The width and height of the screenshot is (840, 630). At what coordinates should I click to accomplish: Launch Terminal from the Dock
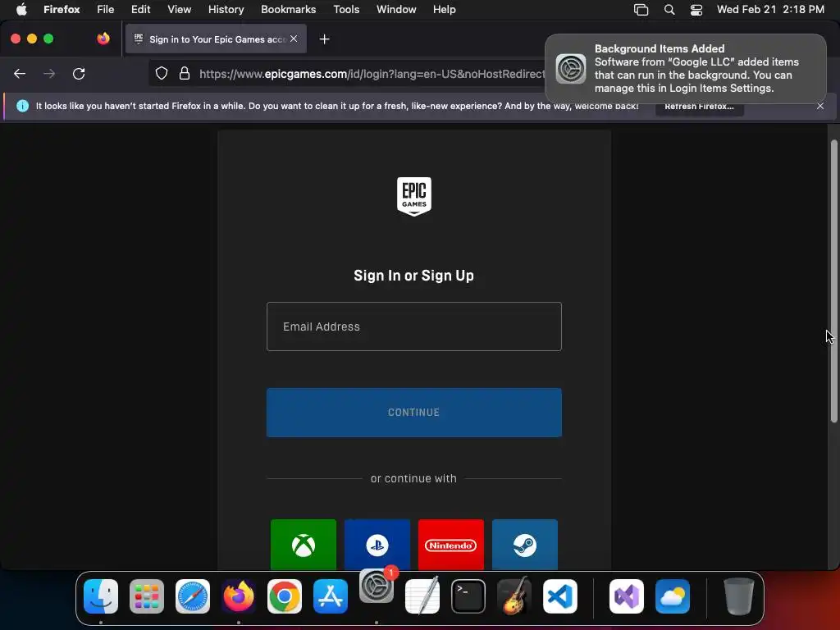click(x=468, y=596)
